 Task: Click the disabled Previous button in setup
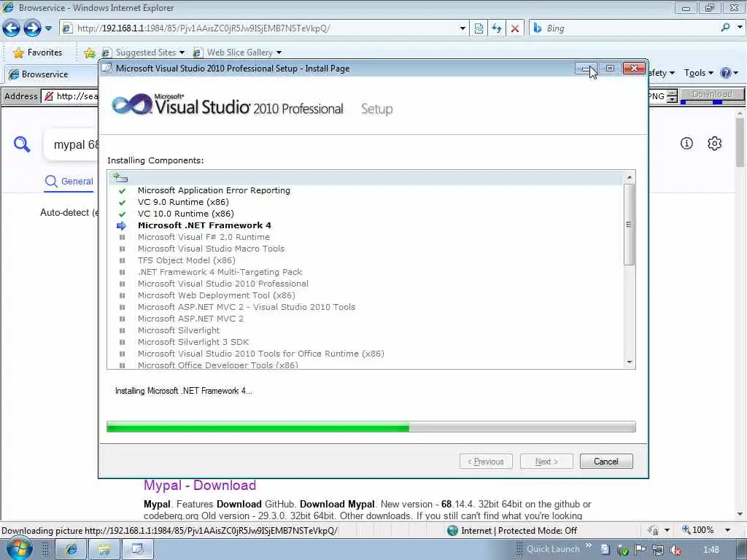[486, 461]
